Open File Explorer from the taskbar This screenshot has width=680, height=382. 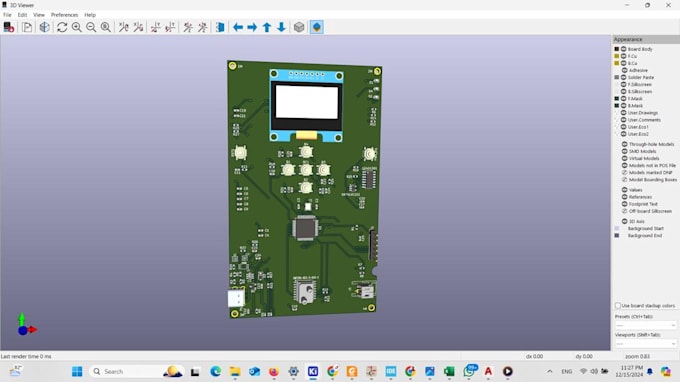235,371
